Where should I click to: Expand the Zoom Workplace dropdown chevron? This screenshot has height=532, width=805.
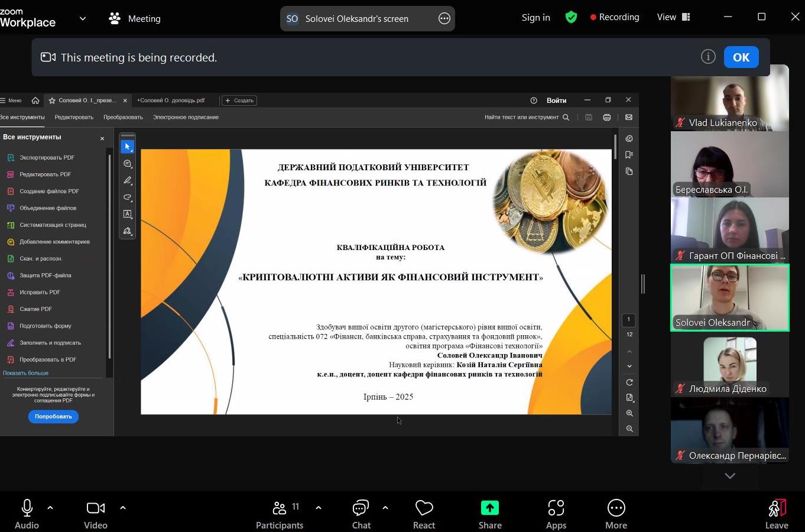point(83,18)
